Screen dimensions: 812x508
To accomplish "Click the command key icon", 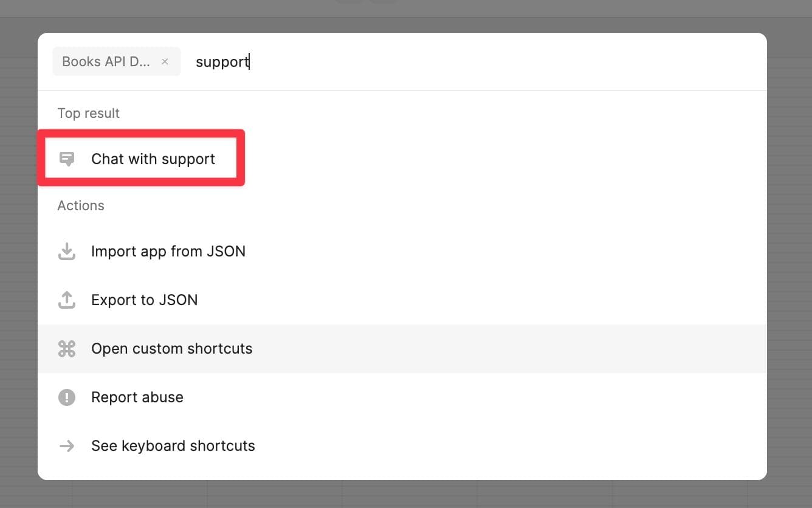I will pos(67,349).
